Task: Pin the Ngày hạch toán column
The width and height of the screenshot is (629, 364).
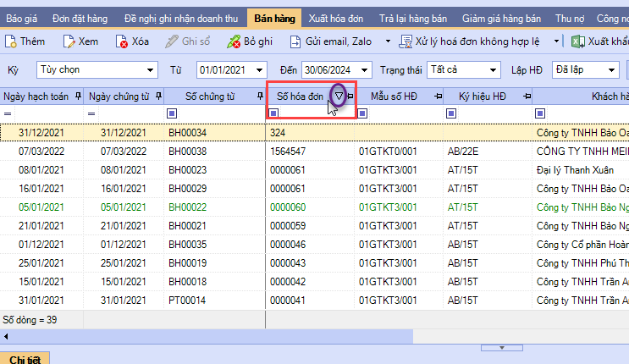Action: coord(78,97)
